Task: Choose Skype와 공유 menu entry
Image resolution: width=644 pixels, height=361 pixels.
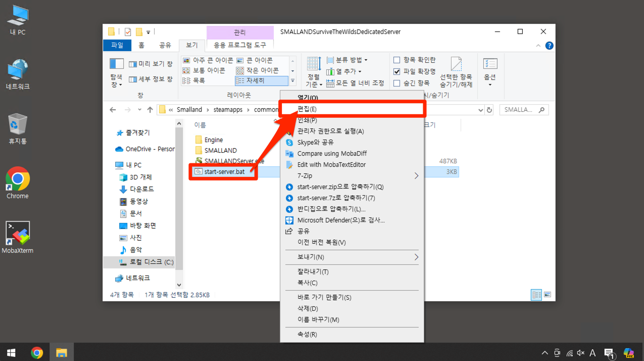Action: coord(352,143)
